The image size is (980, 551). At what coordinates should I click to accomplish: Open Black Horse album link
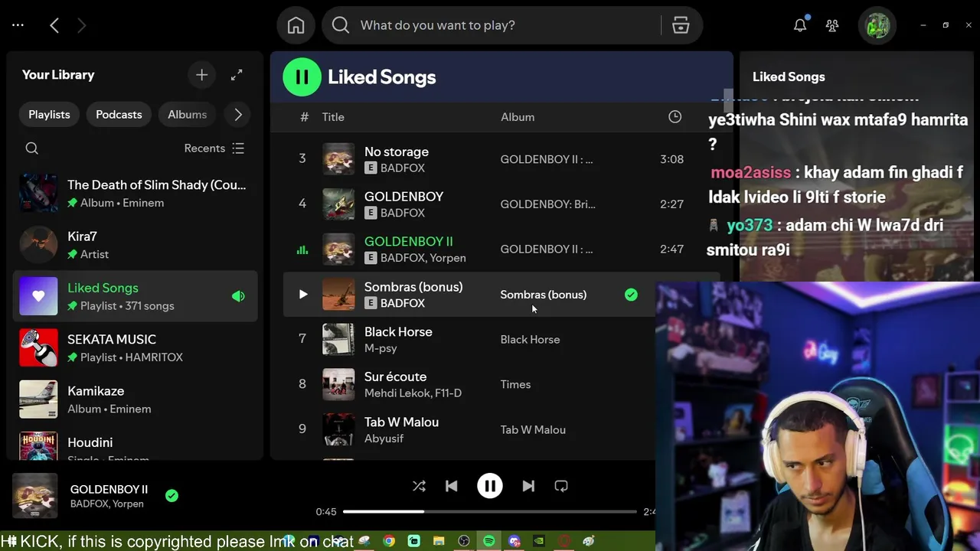pos(530,340)
